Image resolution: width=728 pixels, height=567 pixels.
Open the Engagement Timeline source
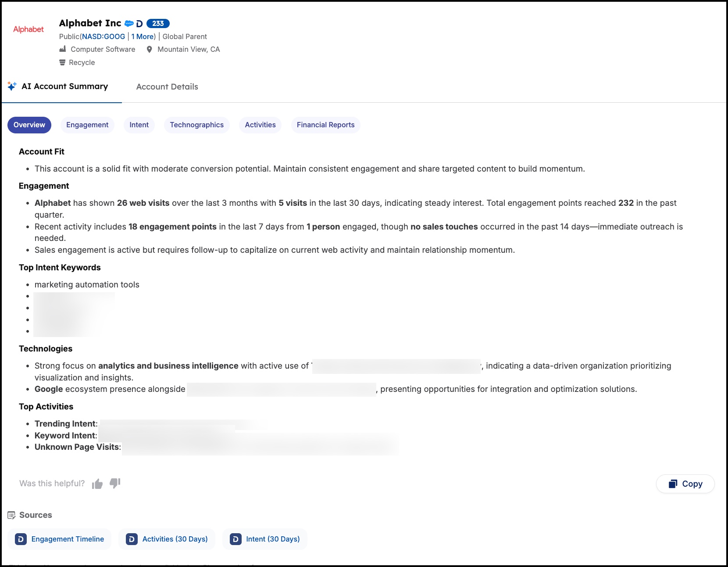[x=60, y=539]
